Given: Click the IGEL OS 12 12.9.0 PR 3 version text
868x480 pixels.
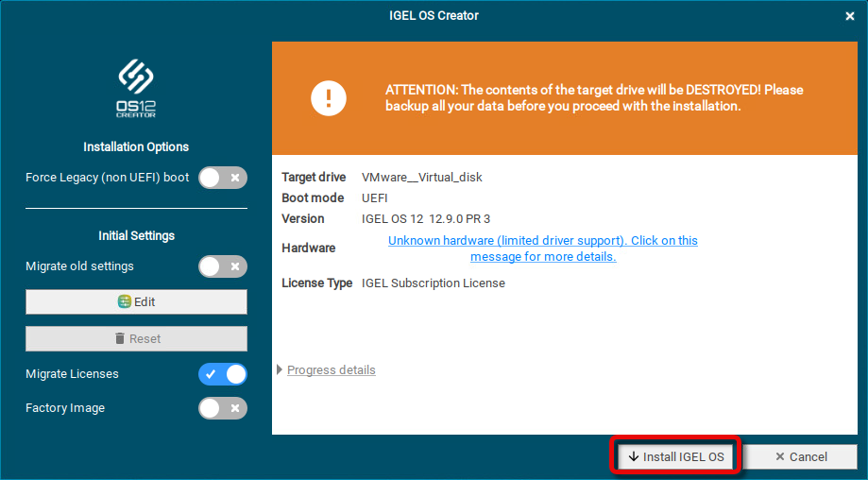Looking at the screenshot, I should click(x=426, y=218).
